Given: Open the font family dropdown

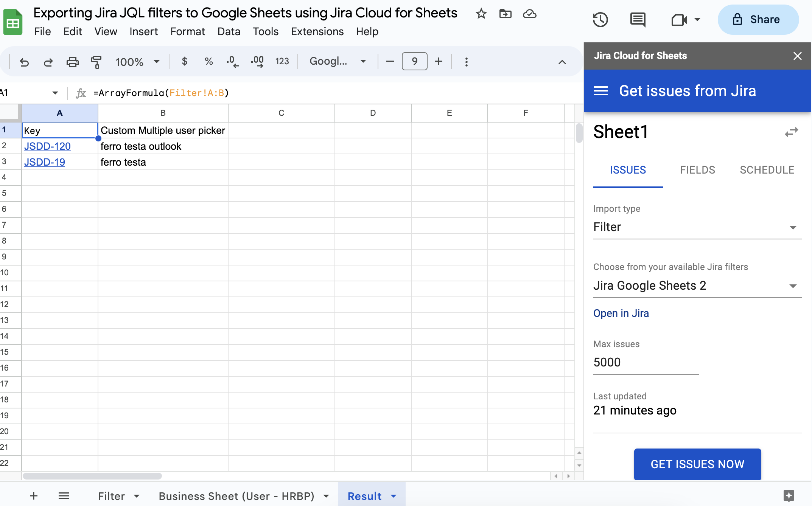Looking at the screenshot, I should pos(338,61).
